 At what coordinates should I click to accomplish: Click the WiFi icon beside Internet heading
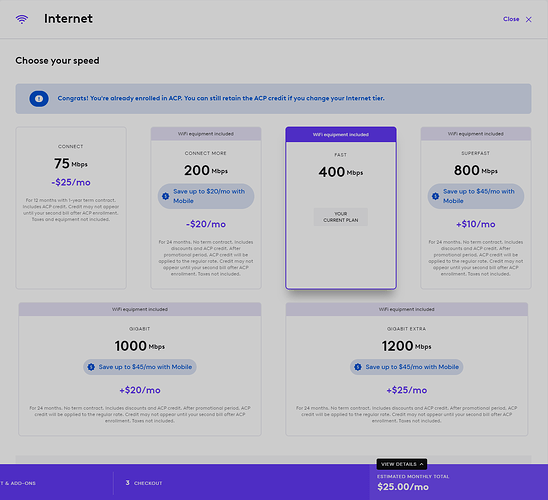[22, 19]
